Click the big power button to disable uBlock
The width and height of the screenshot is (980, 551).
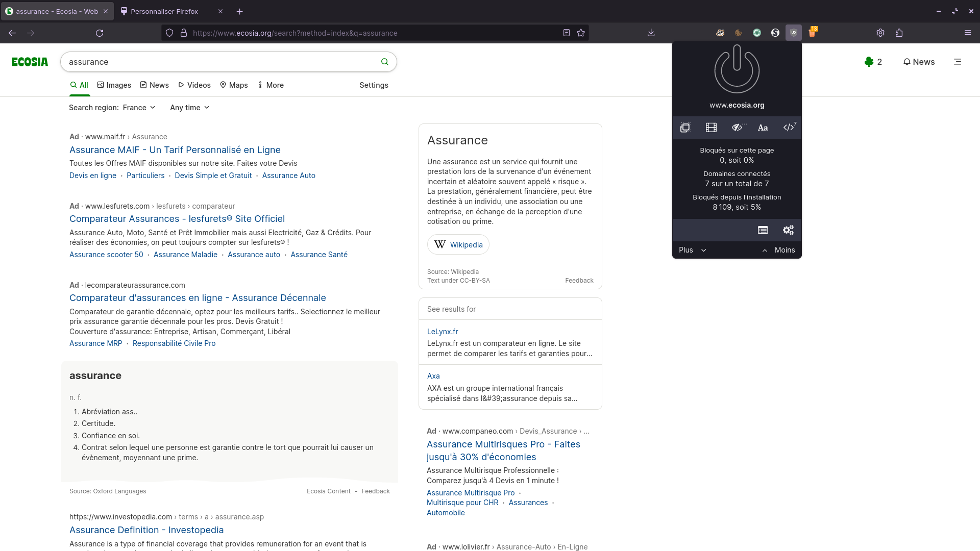pyautogui.click(x=737, y=69)
